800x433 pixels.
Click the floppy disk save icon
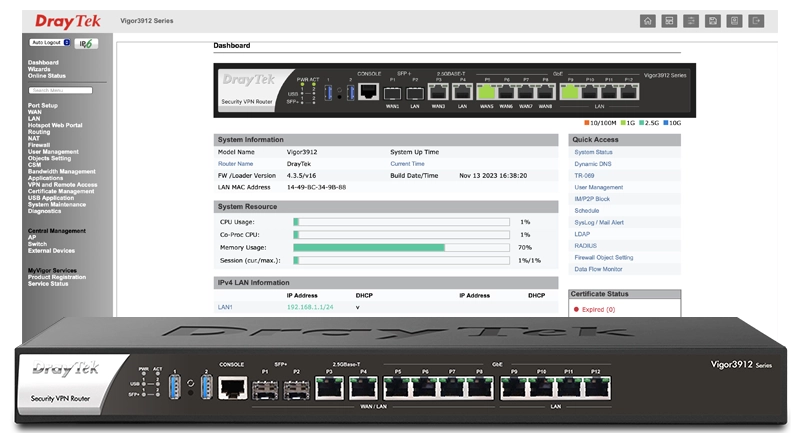pyautogui.click(x=713, y=21)
